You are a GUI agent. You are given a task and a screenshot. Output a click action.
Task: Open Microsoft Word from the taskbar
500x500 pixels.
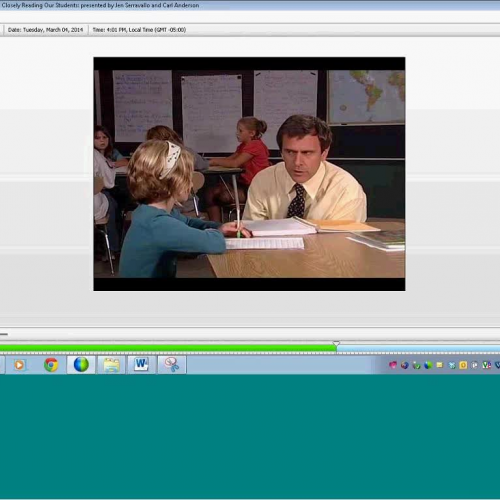tap(141, 364)
